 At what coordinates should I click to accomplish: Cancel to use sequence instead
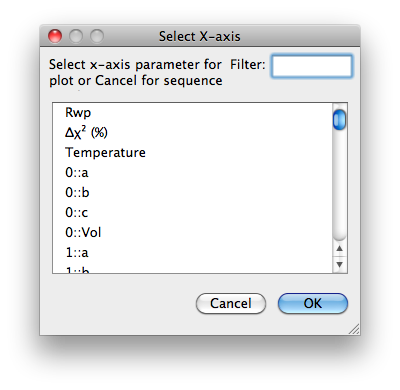231,303
